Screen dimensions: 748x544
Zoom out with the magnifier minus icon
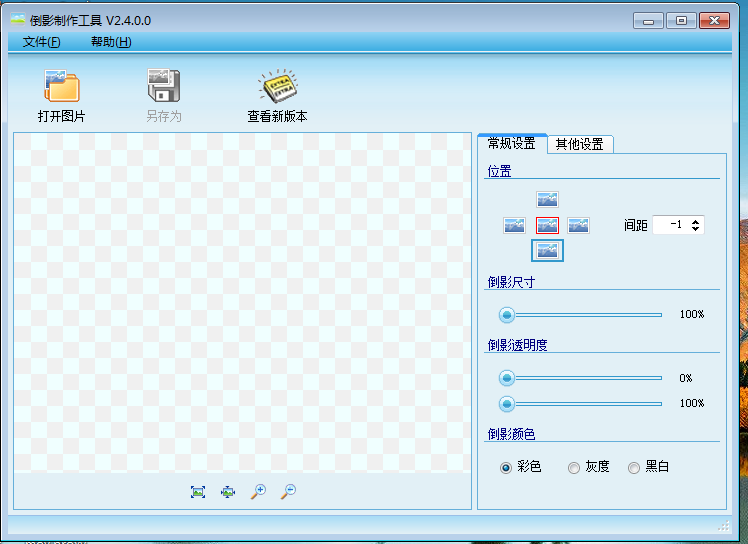[288, 491]
